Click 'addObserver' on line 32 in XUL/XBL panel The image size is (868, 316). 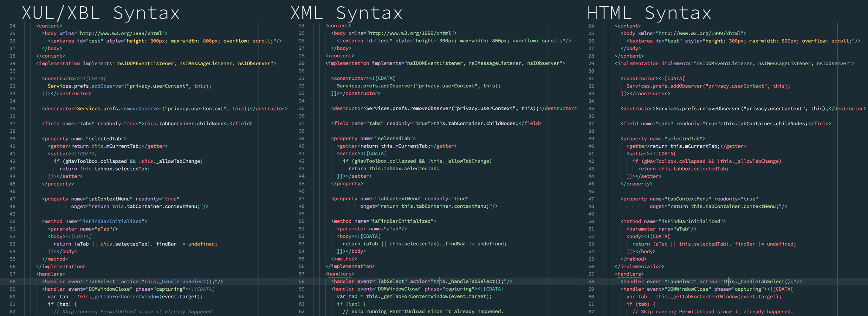click(x=108, y=86)
